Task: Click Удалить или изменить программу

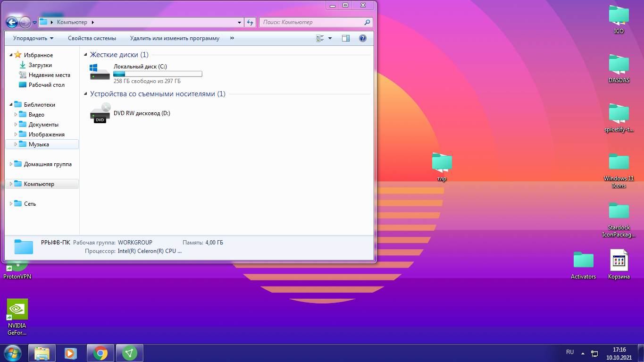Action: [175, 38]
